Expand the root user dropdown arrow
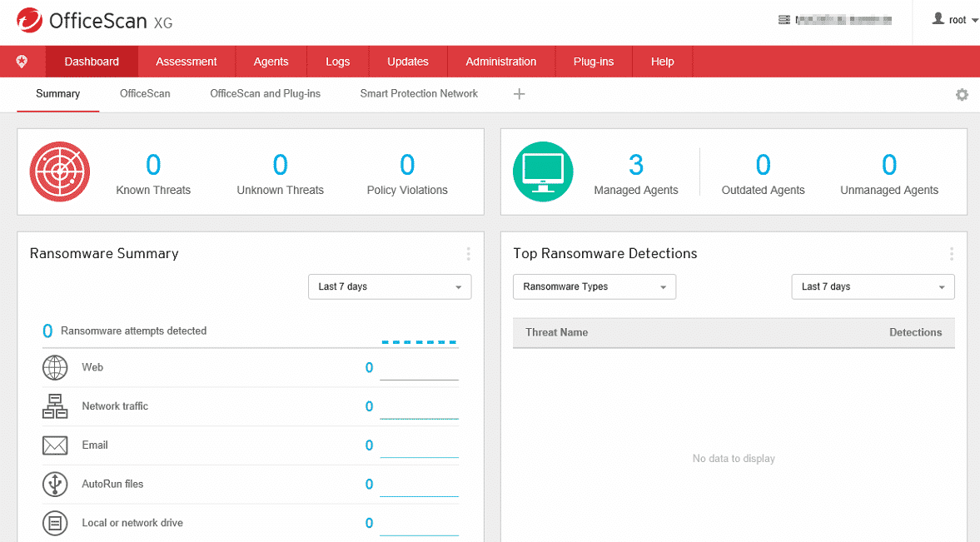The image size is (980, 542). pos(974,21)
